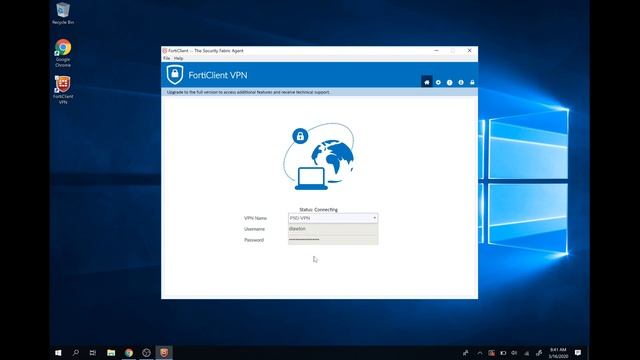Open the FortiClient Home view icon
Viewport: 640px width, 360px height.
[x=427, y=82]
